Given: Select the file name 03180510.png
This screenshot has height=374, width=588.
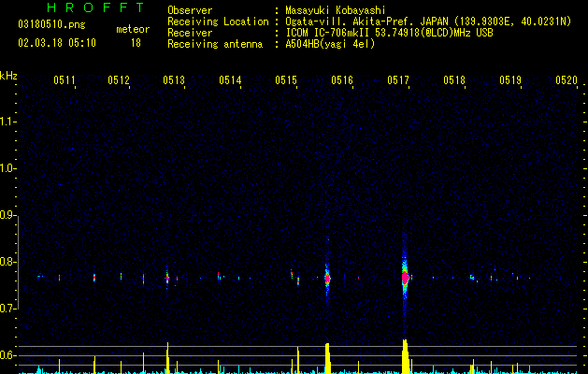Looking at the screenshot, I should [x=51, y=25].
